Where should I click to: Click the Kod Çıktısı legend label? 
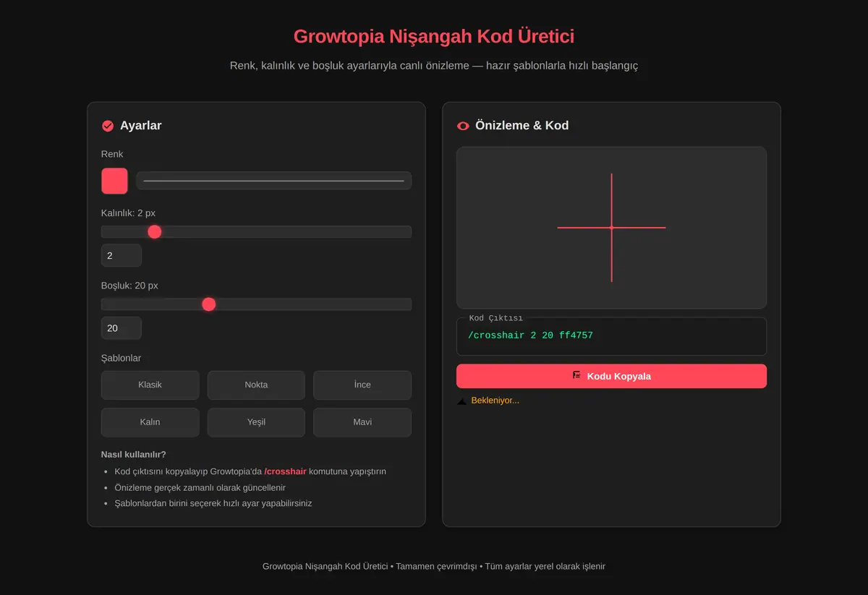tap(495, 318)
